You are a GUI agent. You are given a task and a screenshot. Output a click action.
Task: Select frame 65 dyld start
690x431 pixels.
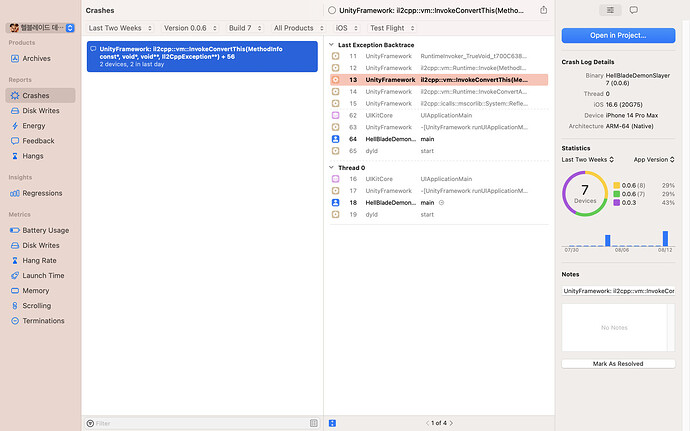coord(439,151)
